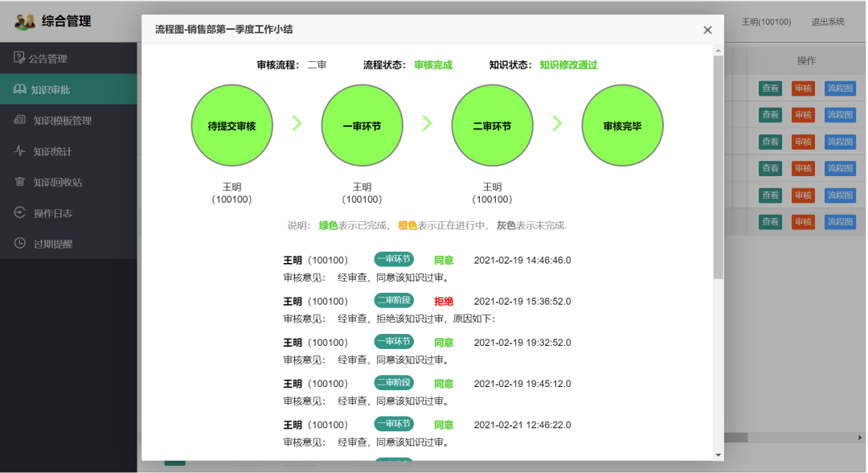Image resolution: width=868 pixels, height=473 pixels.
Task: Close the 流程图 dialog
Action: point(707,30)
